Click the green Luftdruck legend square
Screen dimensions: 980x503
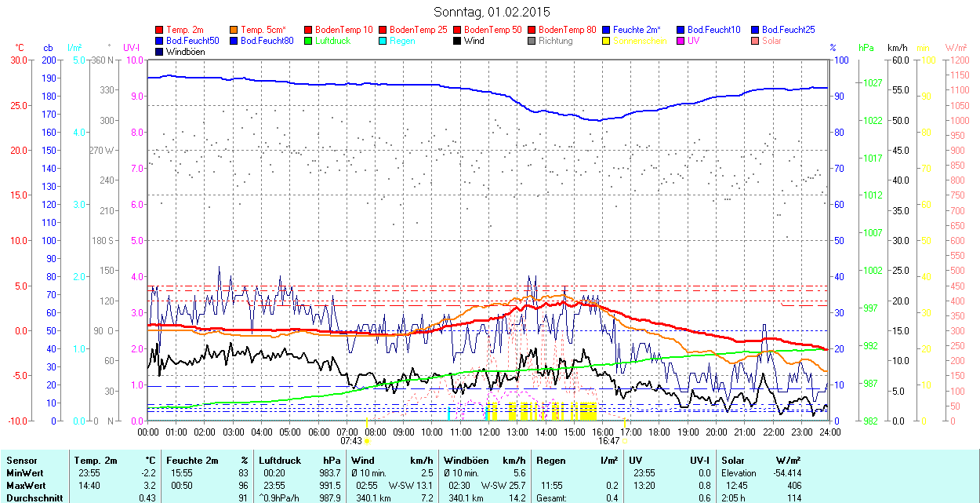(x=309, y=41)
